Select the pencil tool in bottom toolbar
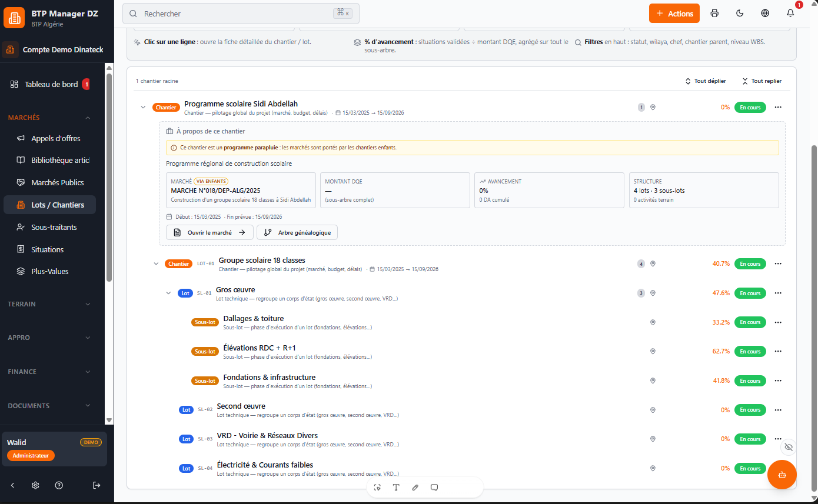818x504 pixels. (415, 487)
